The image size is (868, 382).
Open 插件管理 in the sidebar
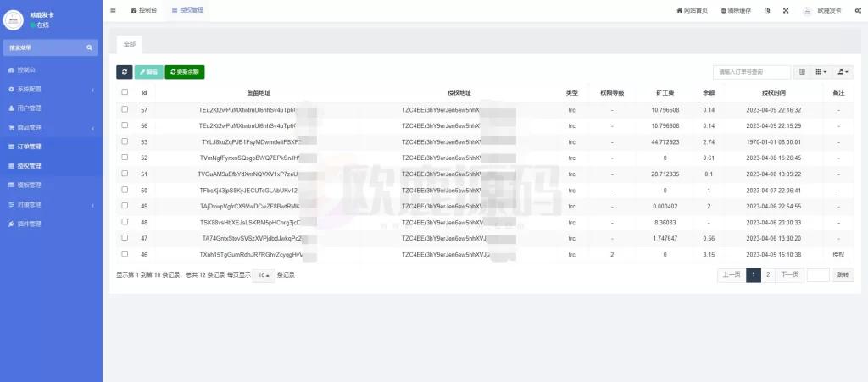51,224
